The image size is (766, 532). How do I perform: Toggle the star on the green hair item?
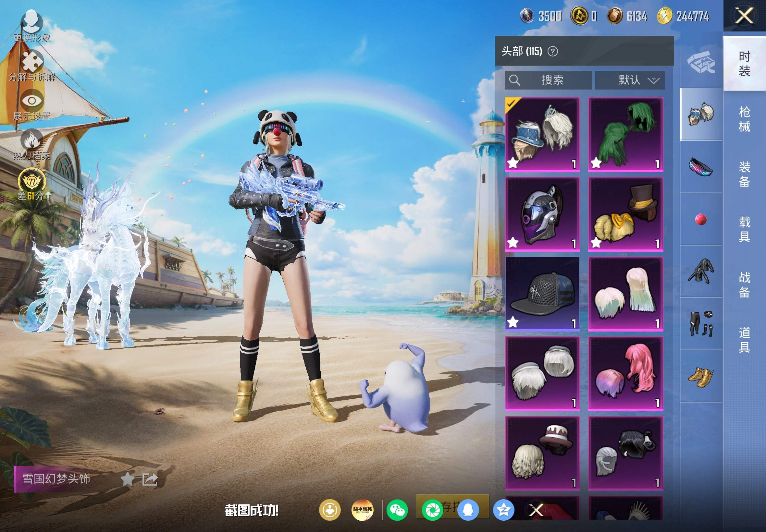click(596, 163)
